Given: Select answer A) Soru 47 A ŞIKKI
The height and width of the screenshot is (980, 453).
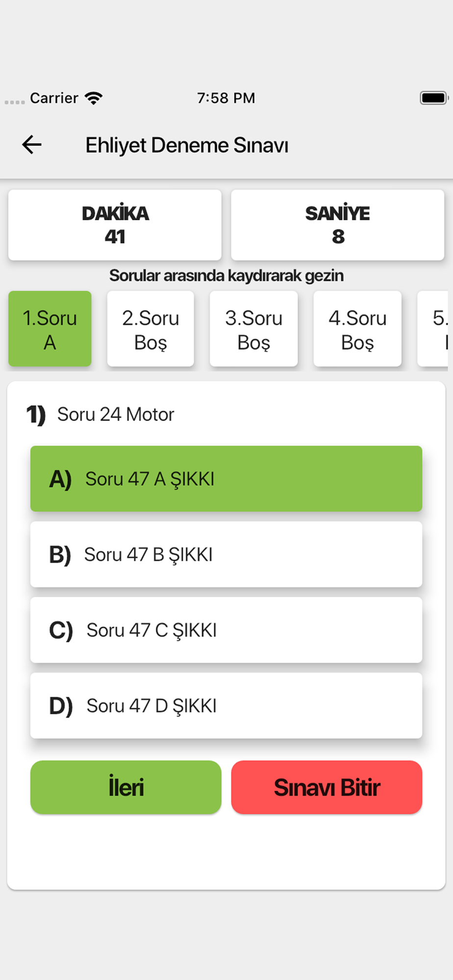Looking at the screenshot, I should tap(226, 479).
